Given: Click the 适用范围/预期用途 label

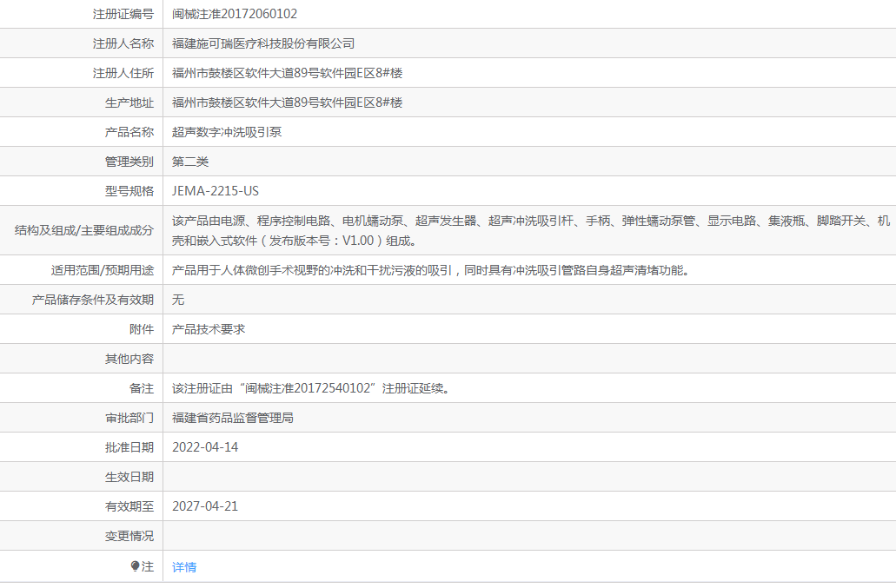Looking at the screenshot, I should (x=103, y=270).
